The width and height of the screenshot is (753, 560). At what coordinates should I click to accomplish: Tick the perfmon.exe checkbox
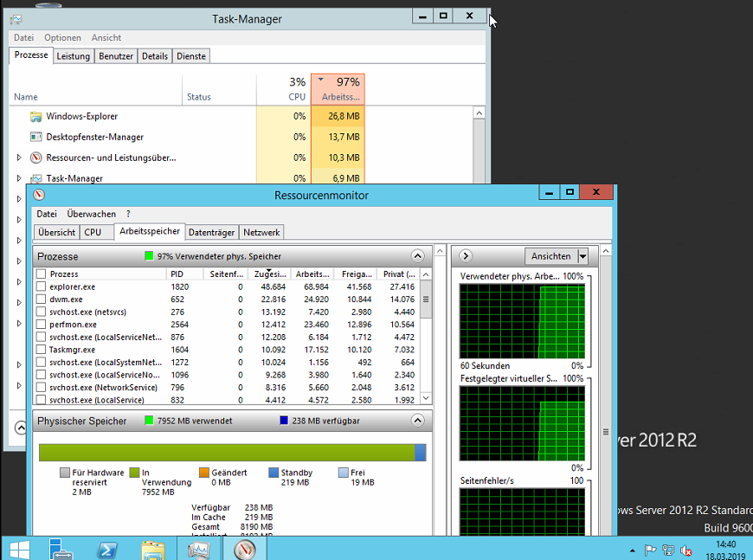[42, 325]
